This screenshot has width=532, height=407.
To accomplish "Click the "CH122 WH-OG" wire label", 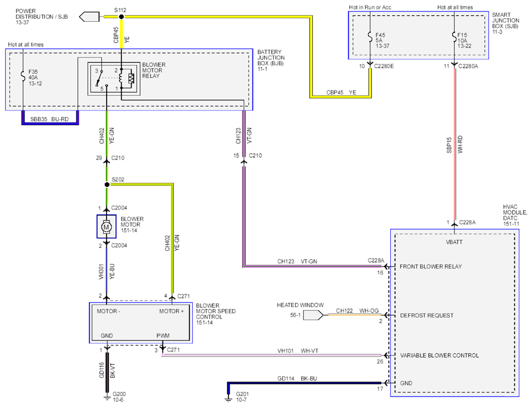I will [x=357, y=310].
